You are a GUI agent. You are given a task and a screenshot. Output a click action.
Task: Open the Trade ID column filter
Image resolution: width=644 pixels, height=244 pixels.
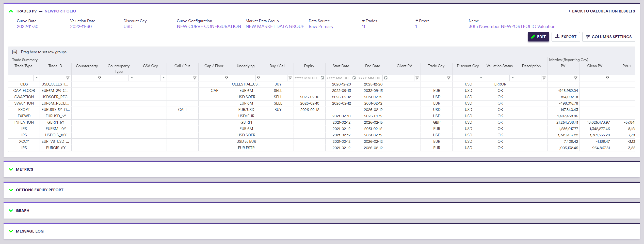pyautogui.click(x=68, y=78)
